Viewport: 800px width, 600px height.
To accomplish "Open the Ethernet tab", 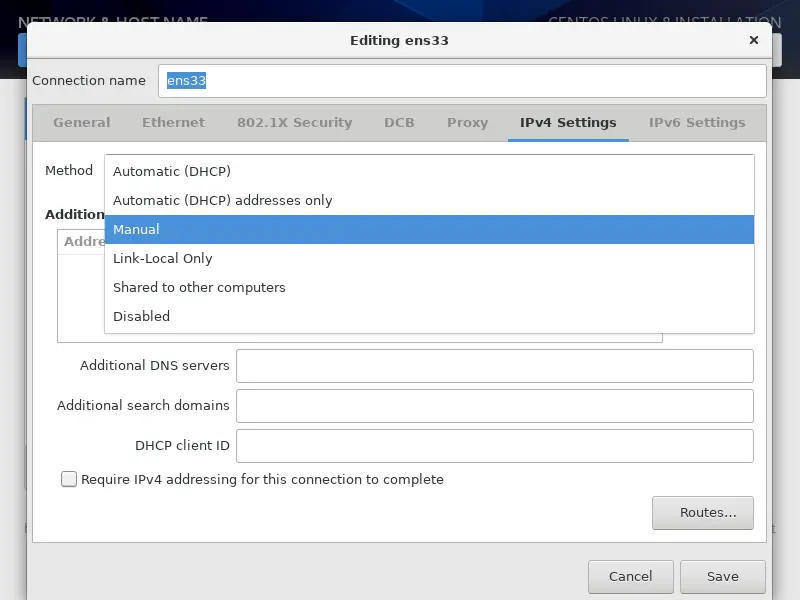I will (173, 122).
